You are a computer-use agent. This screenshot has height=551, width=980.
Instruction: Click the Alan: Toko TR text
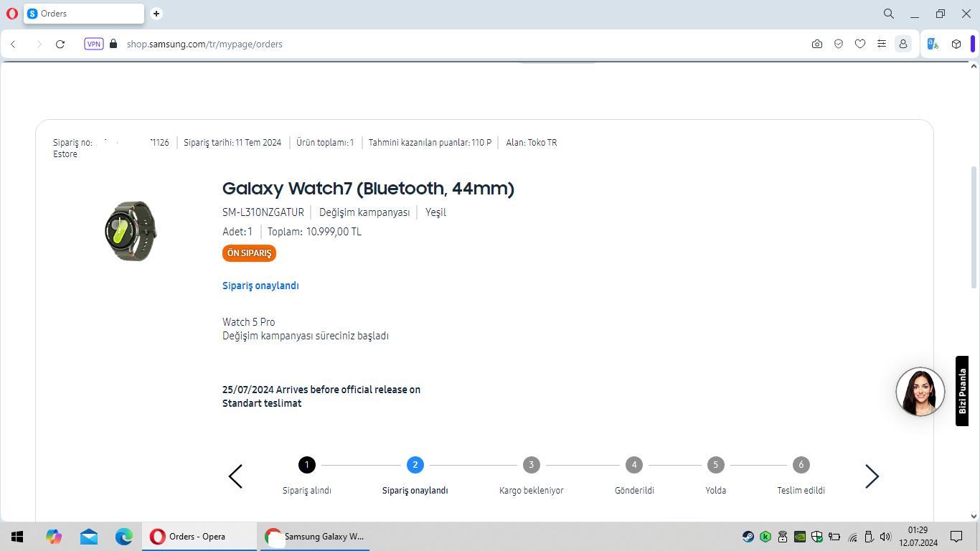(532, 143)
